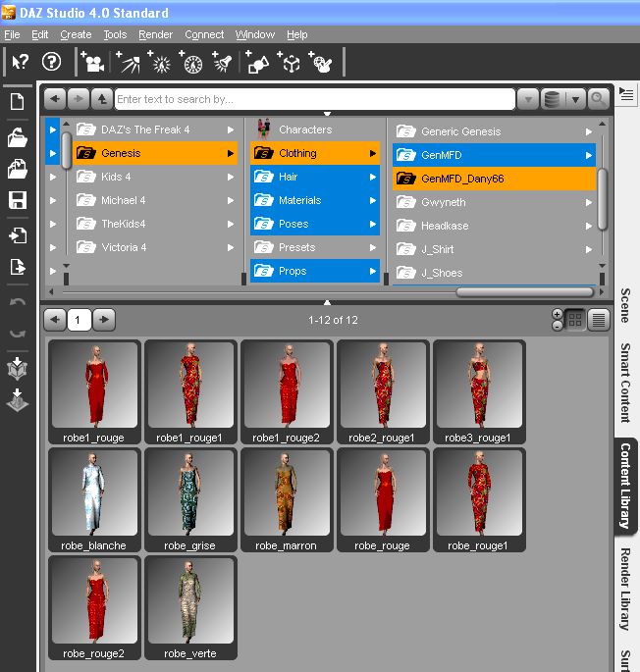
Task: Go to next results page
Action: point(104,320)
